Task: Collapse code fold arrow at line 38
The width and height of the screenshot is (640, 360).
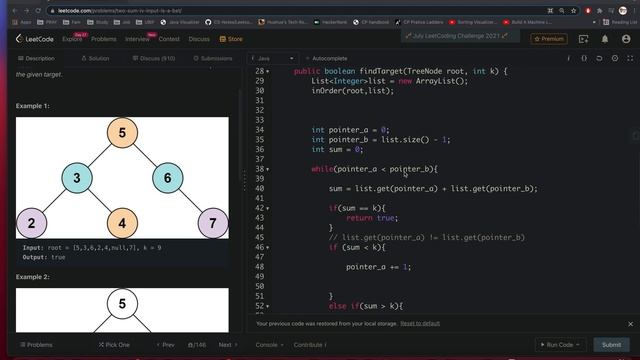Action: point(268,169)
